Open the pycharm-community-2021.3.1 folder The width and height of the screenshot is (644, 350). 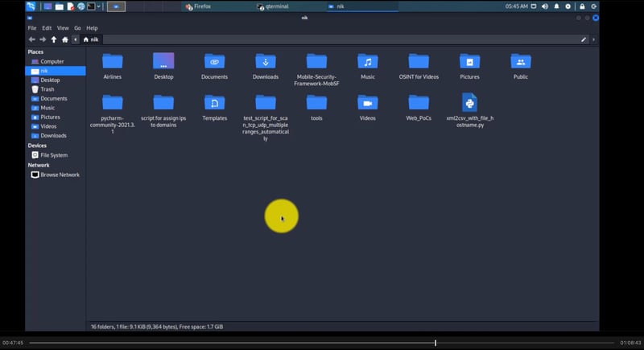112,114
